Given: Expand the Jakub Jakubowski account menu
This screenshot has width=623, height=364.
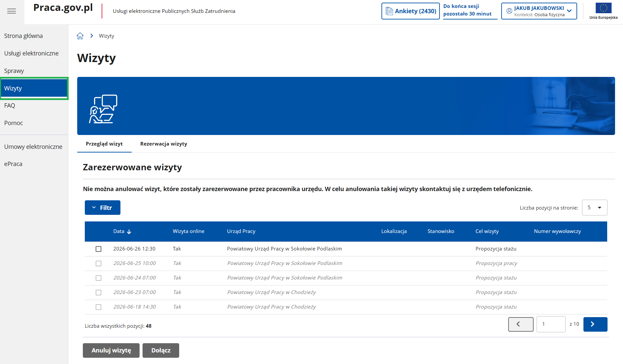Looking at the screenshot, I should (x=539, y=11).
